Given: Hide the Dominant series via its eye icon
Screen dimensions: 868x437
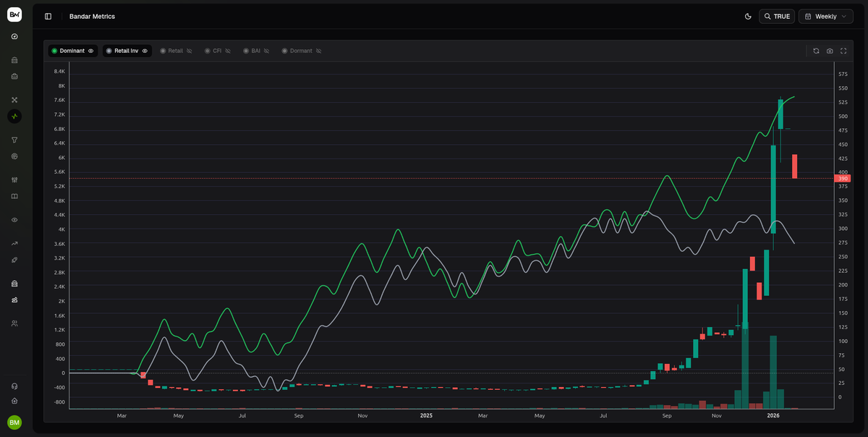Looking at the screenshot, I should pyautogui.click(x=91, y=51).
